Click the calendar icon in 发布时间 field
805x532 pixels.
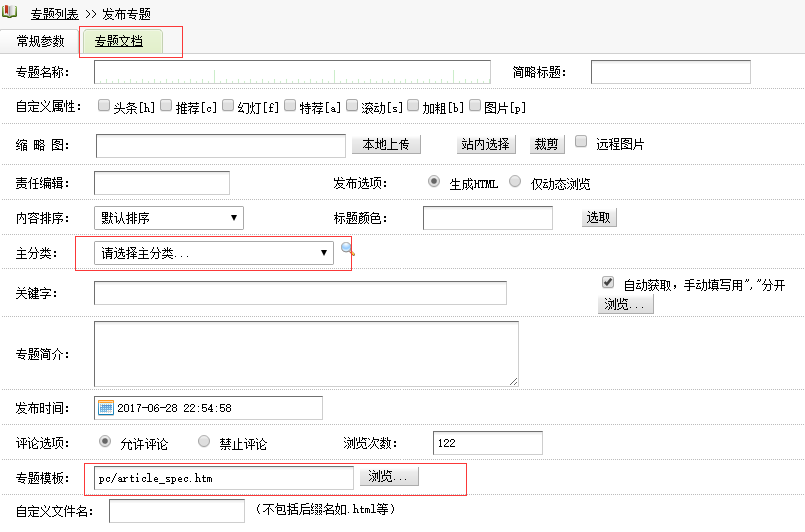[105, 407]
